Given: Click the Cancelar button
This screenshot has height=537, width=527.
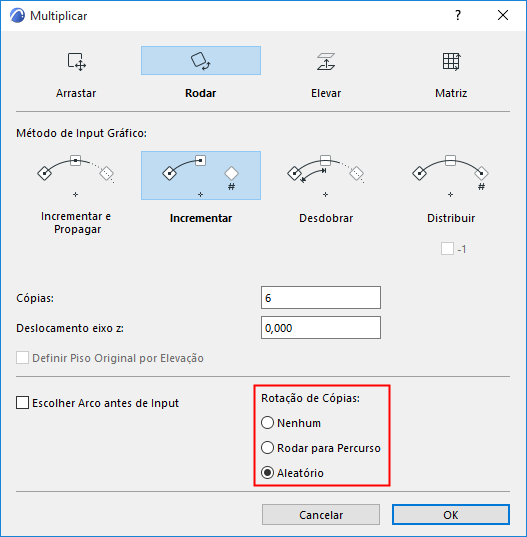Looking at the screenshot, I should (321, 514).
